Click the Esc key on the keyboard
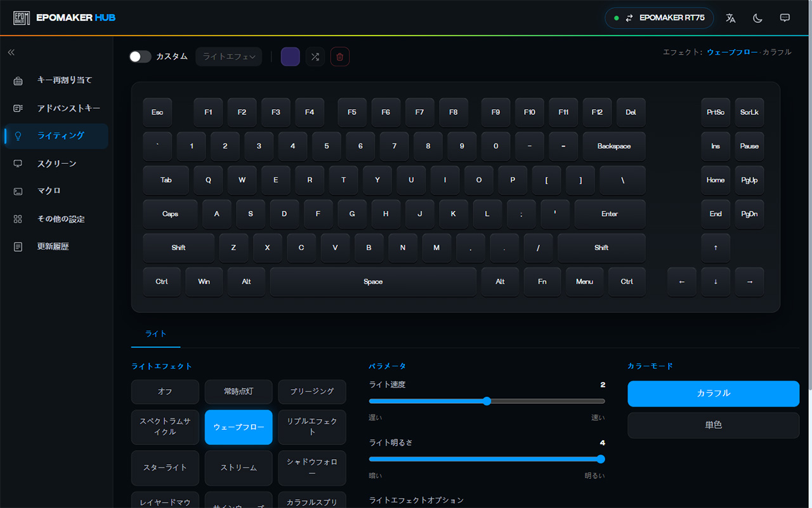This screenshot has height=508, width=812. pos(157,112)
